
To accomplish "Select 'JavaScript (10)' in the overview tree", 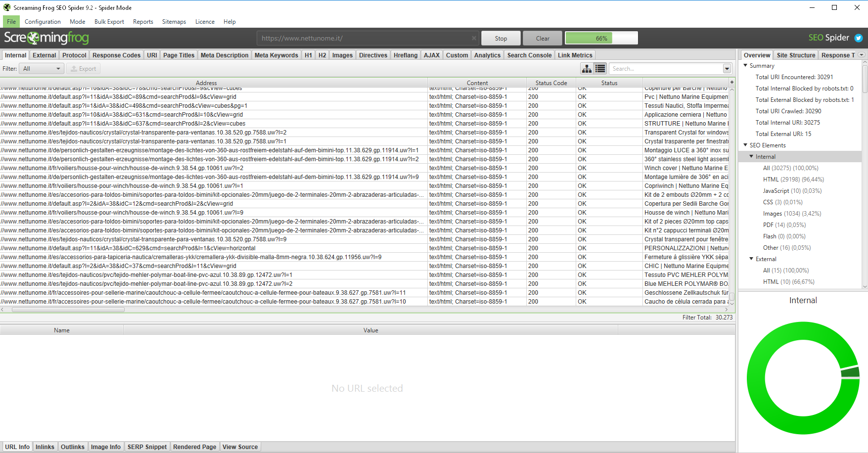I will (x=792, y=190).
